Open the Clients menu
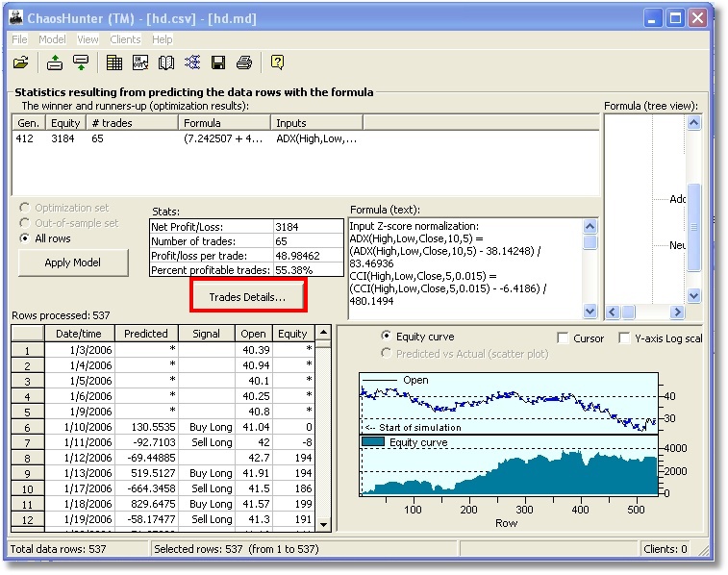This screenshot has width=728, height=575. tap(125, 39)
